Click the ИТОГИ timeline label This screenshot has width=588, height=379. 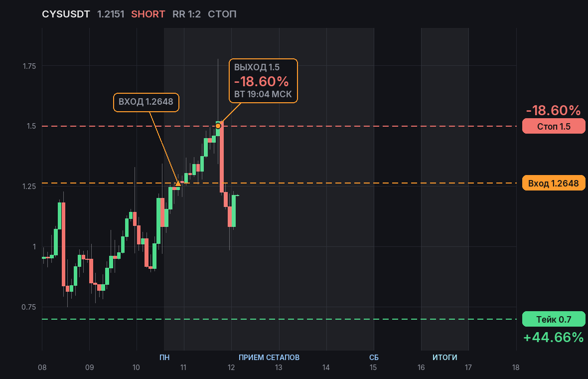445,357
